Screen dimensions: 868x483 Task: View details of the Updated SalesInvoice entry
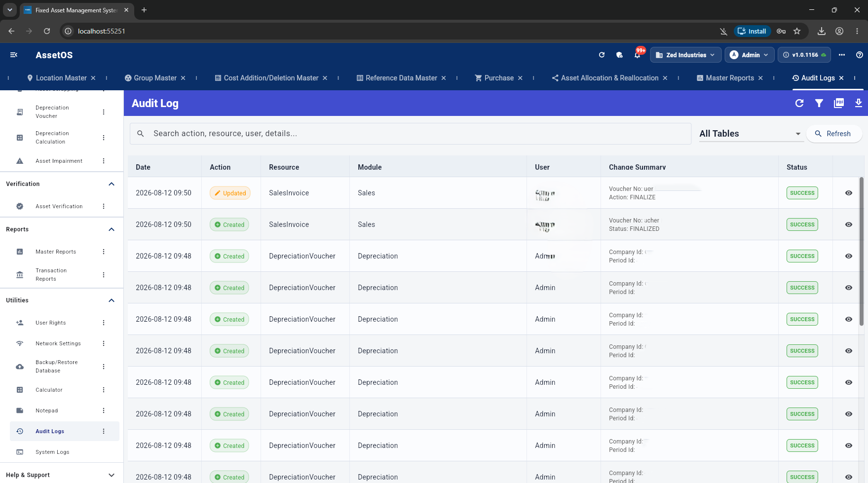(849, 193)
